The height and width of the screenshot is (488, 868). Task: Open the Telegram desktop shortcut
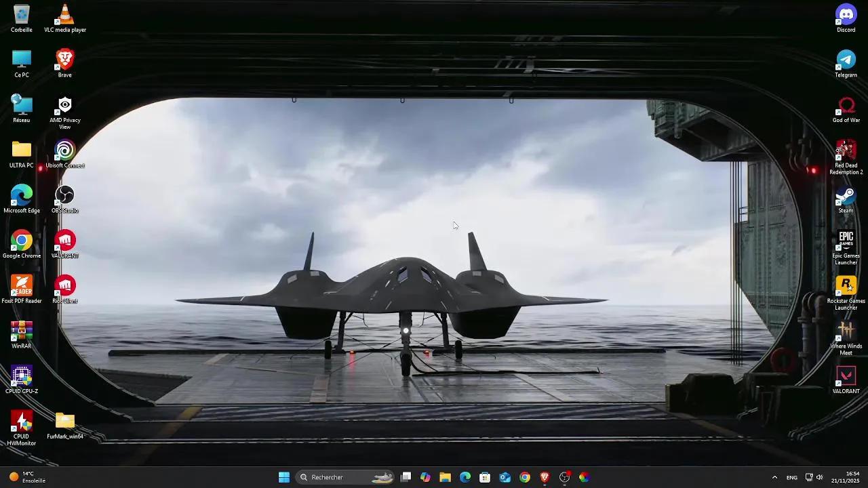[846, 64]
